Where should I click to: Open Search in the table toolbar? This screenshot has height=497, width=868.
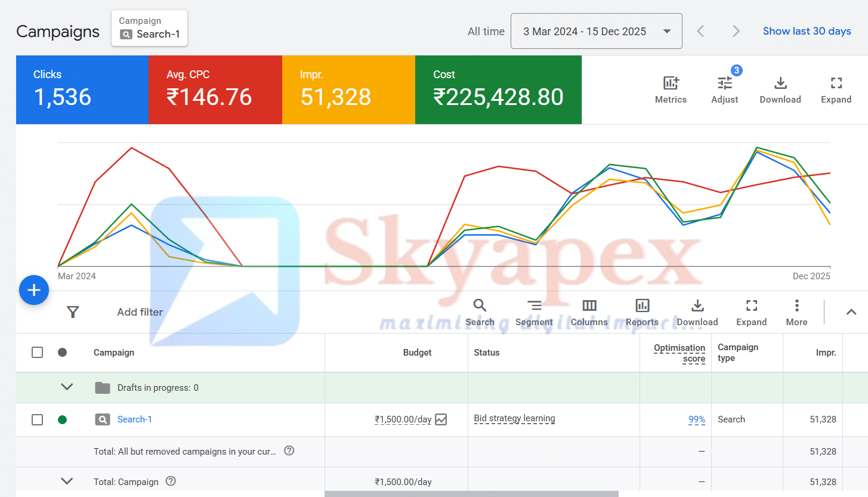click(480, 307)
